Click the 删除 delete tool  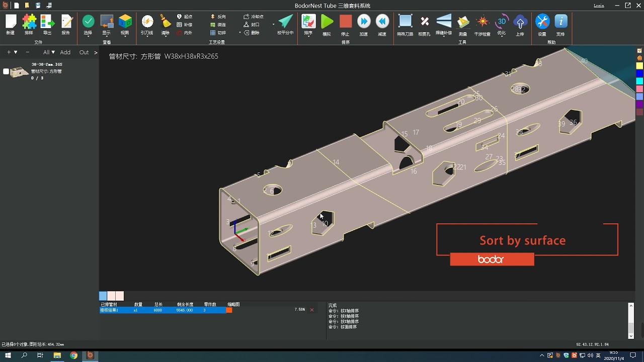click(x=252, y=33)
